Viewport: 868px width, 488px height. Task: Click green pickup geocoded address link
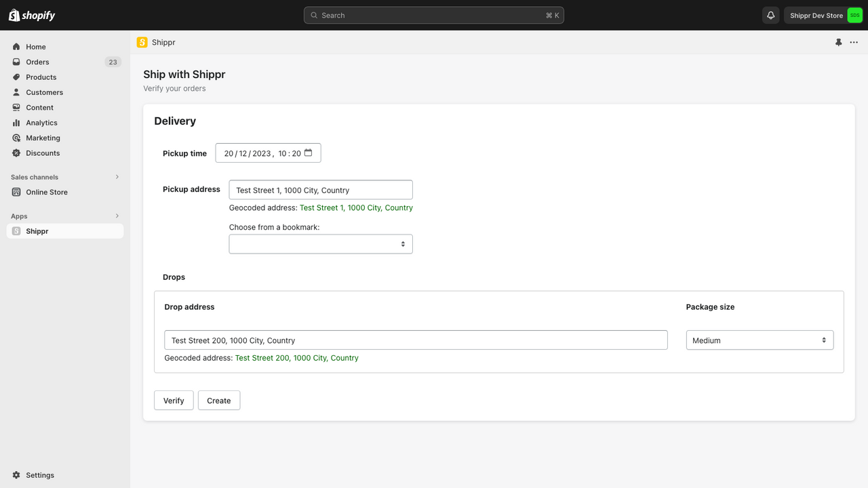356,208
